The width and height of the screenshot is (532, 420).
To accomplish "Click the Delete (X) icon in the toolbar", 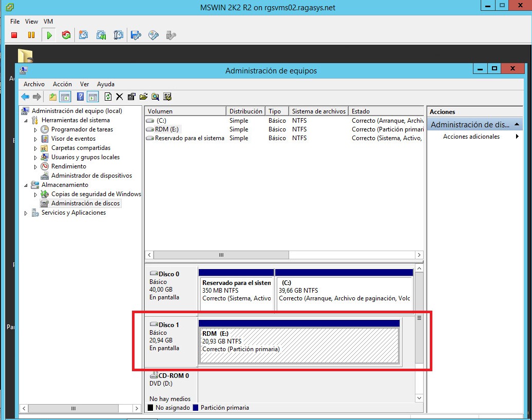I will click(x=119, y=97).
